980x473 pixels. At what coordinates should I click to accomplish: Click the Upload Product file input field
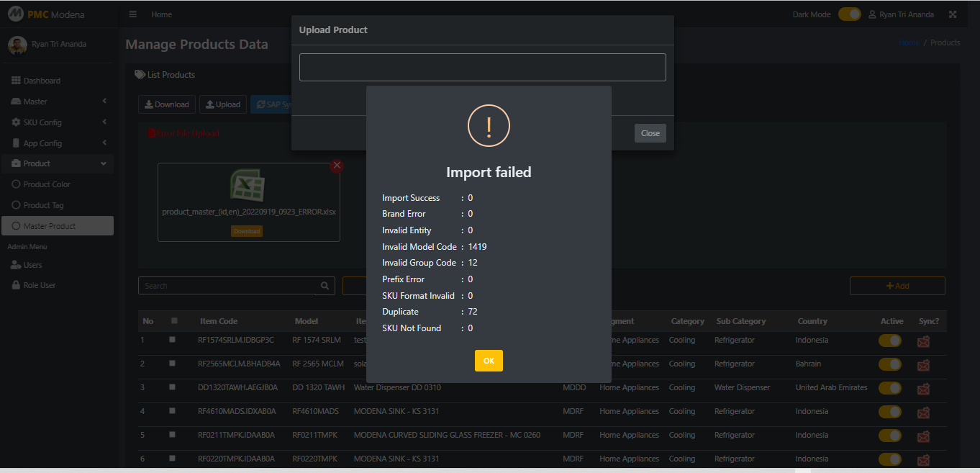point(482,67)
